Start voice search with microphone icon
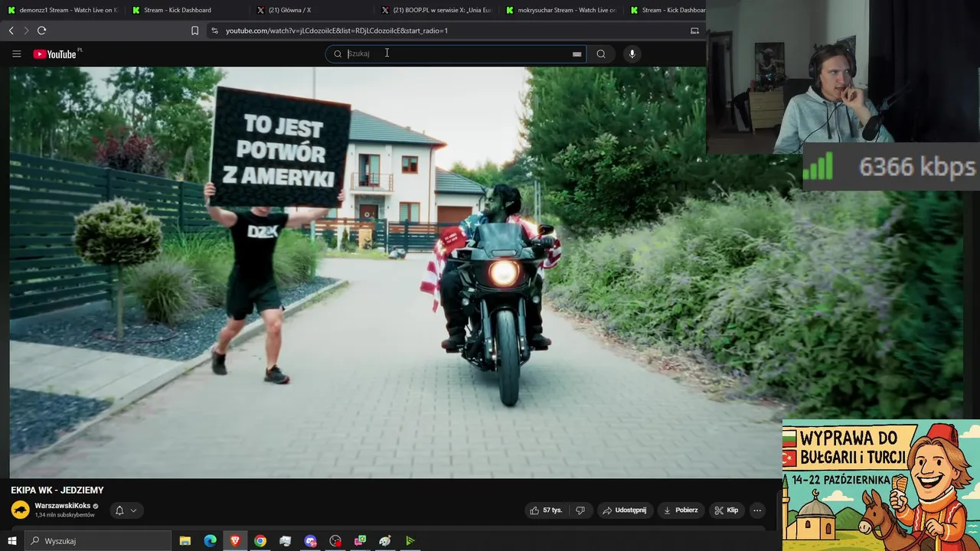Image resolution: width=980 pixels, height=551 pixels. (632, 54)
